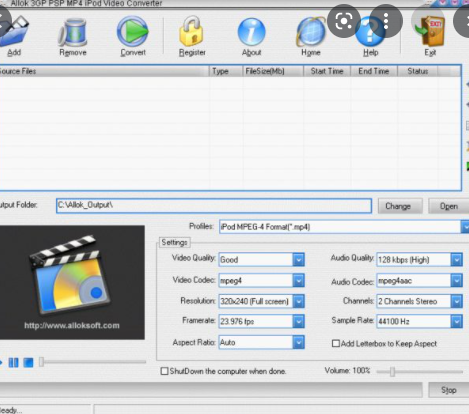
Task: Click the Add files folder icon
Action: 14,32
